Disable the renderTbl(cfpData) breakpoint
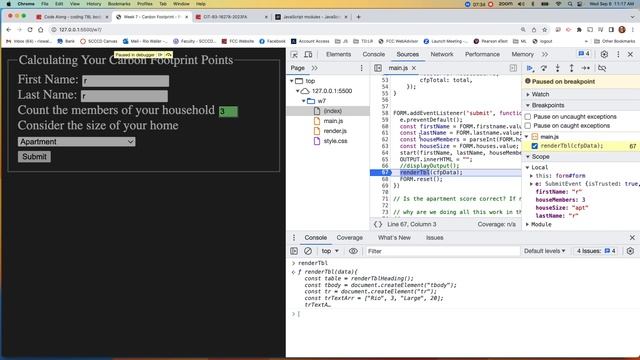Screen dimensions: 640x360 535,146
